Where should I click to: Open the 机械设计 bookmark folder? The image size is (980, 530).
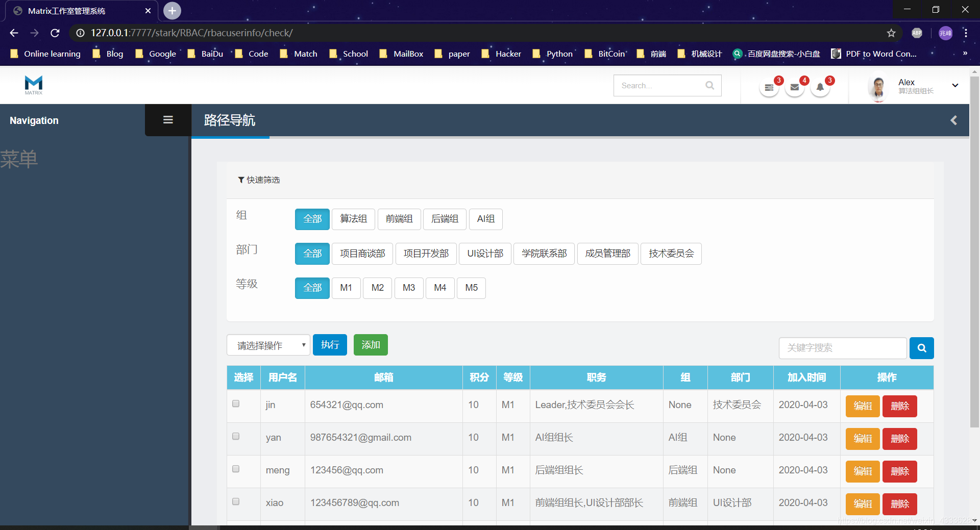(x=700, y=54)
